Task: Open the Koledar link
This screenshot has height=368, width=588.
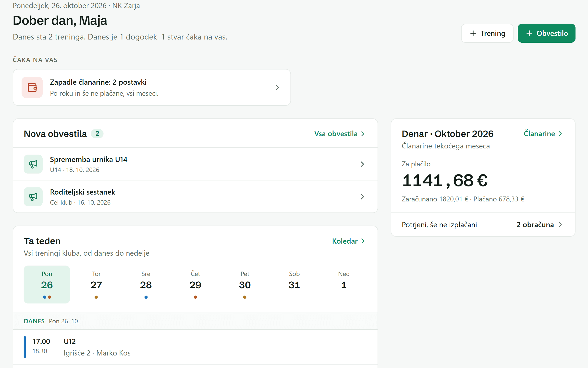Action: 349,241
